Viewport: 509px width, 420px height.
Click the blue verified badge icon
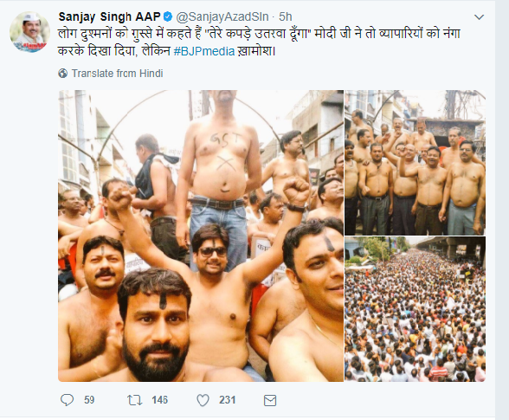168,16
